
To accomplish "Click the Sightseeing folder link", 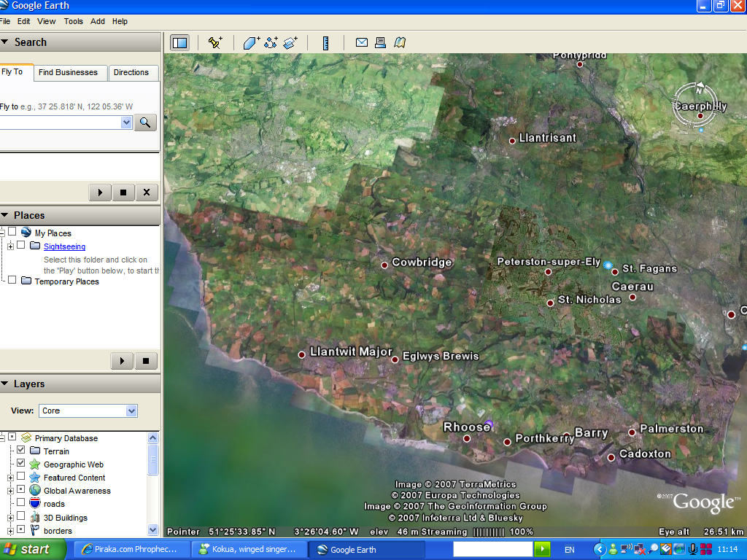I will pos(64,246).
